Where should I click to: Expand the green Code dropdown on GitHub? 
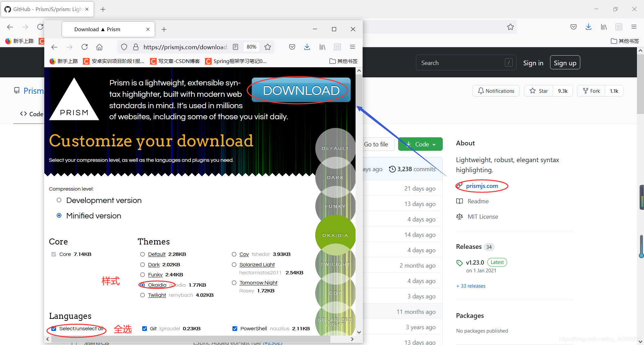tap(421, 144)
